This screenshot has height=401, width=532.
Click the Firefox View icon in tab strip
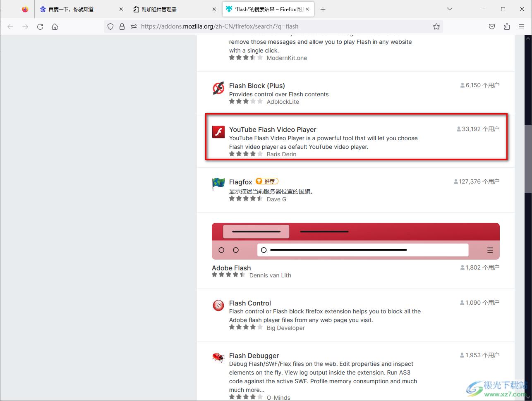click(25, 9)
